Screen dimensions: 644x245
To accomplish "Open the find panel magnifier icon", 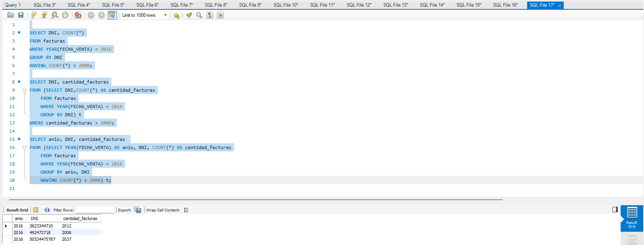I will coord(199,15).
